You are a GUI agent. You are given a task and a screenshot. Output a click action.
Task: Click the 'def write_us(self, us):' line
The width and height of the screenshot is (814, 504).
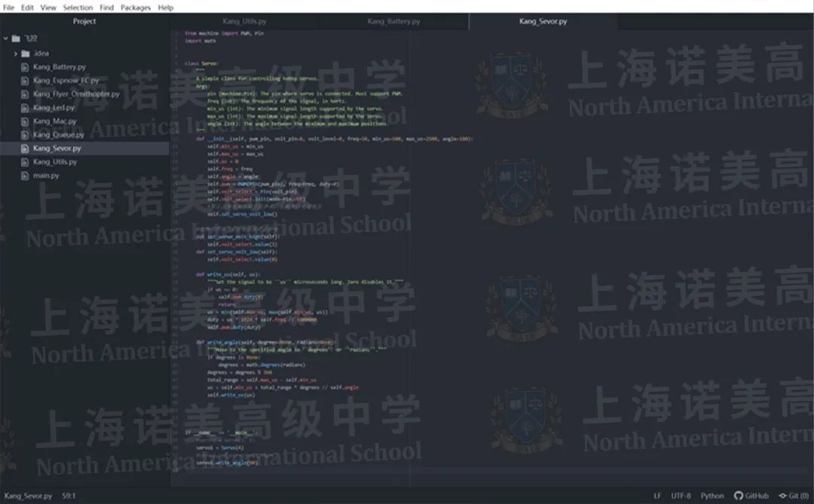[x=228, y=274]
